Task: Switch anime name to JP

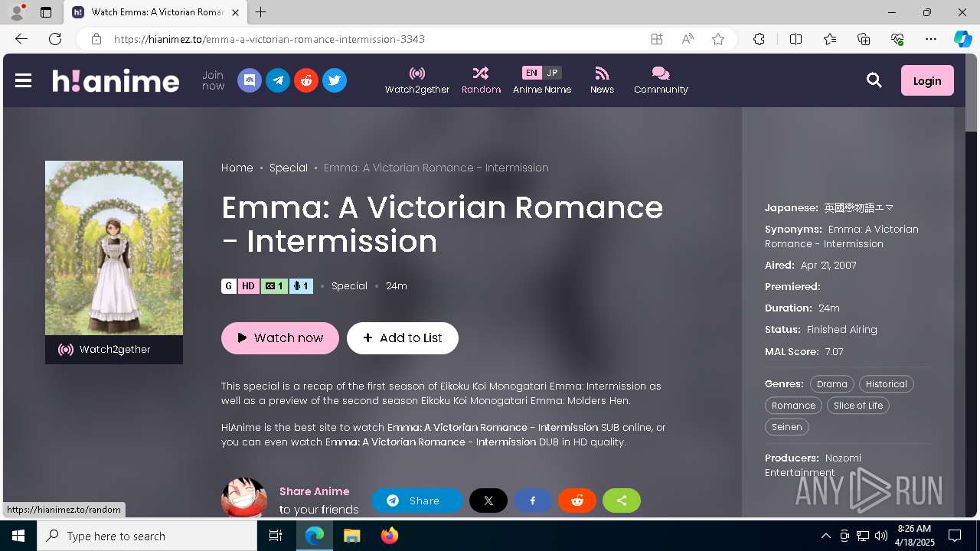Action: pos(552,73)
